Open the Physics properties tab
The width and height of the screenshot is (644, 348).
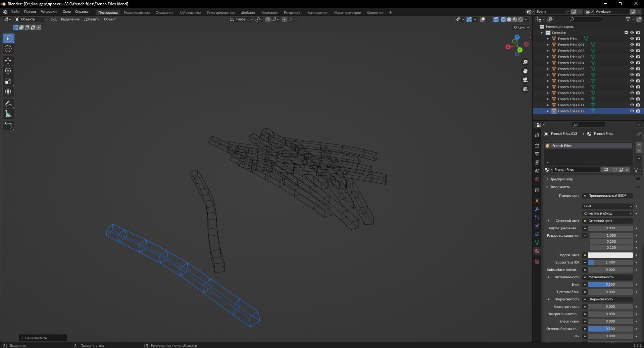click(x=537, y=226)
